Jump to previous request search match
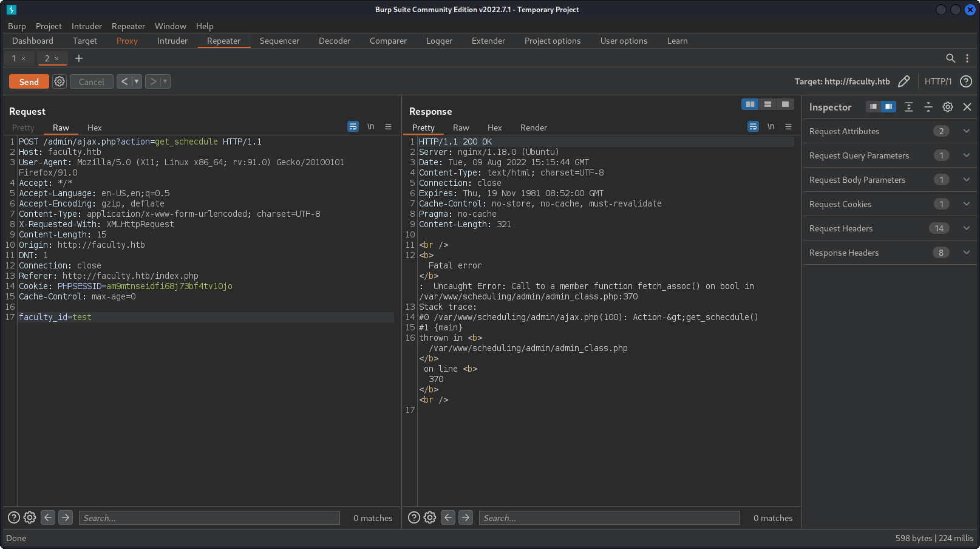 (x=48, y=517)
